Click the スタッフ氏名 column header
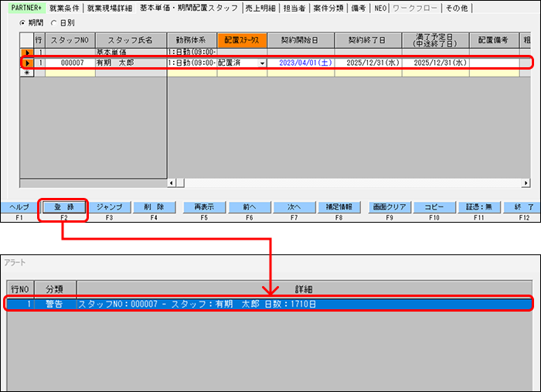Image resolution: width=541 pixels, height=392 pixels. pyautogui.click(x=131, y=40)
